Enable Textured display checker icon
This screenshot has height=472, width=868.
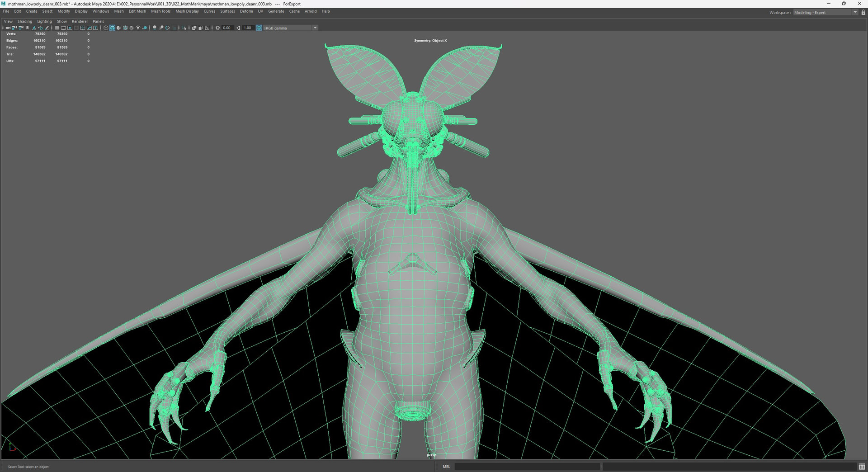tap(132, 28)
